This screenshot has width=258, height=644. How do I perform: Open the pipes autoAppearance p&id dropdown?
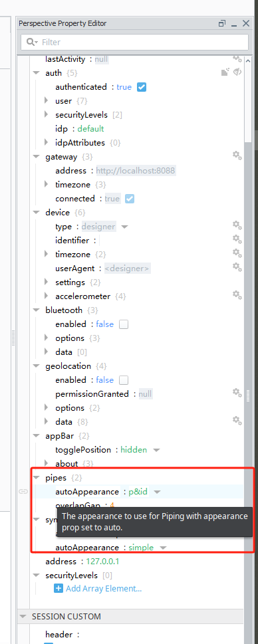point(157,492)
